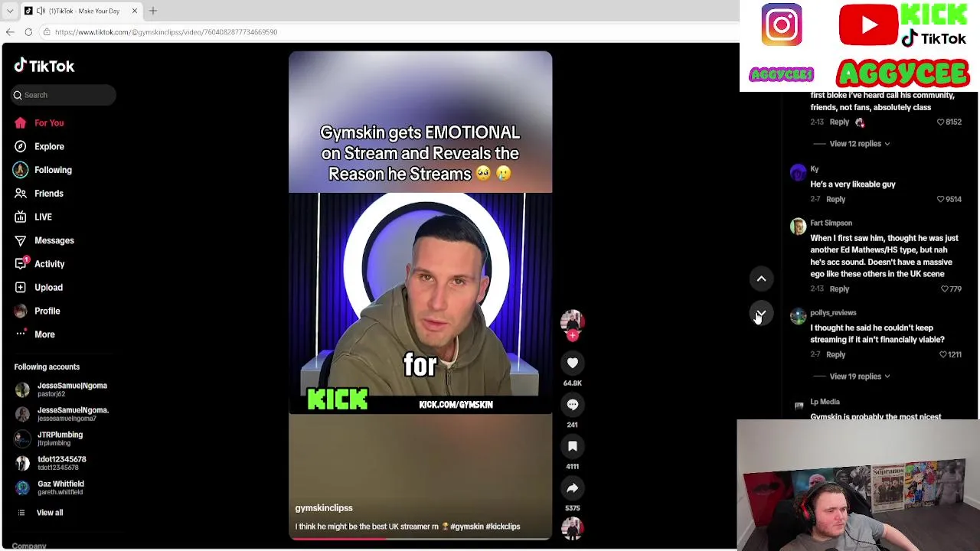980x551 pixels.
Task: Open Activity notifications icon
Action: [x=21, y=264]
